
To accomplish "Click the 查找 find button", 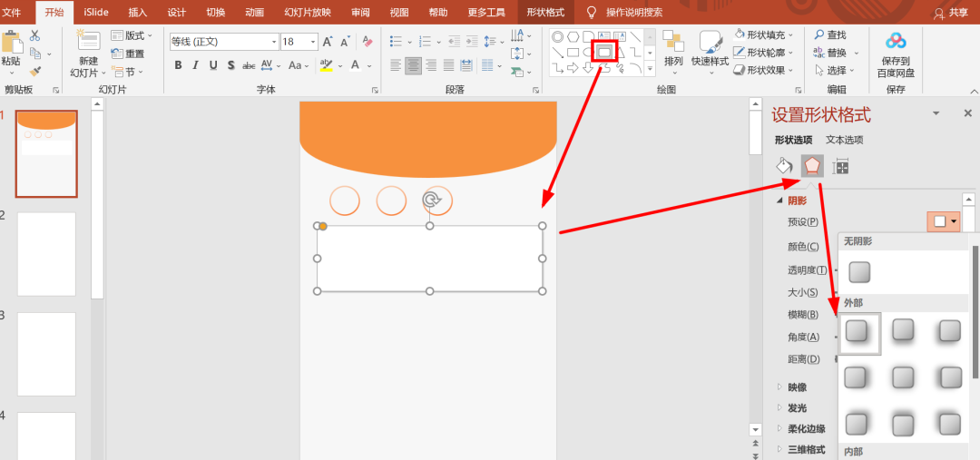I will [x=830, y=35].
